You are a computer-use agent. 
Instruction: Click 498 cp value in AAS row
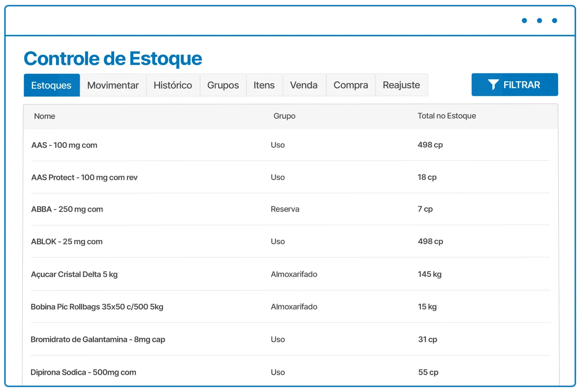click(x=430, y=145)
